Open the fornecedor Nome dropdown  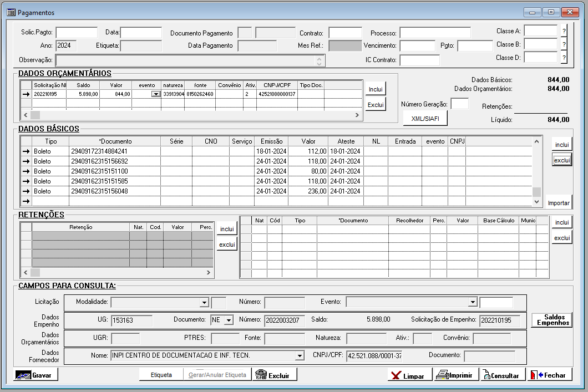(x=300, y=355)
